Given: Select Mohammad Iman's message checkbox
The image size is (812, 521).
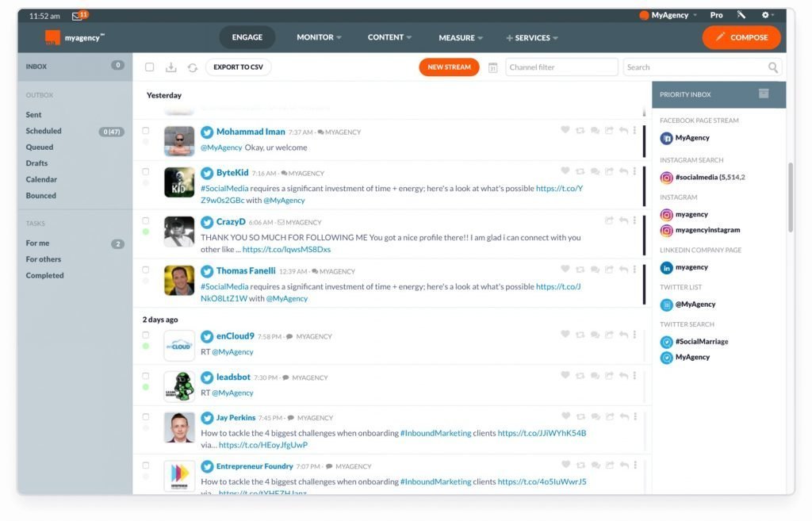Looking at the screenshot, I should 146,131.
